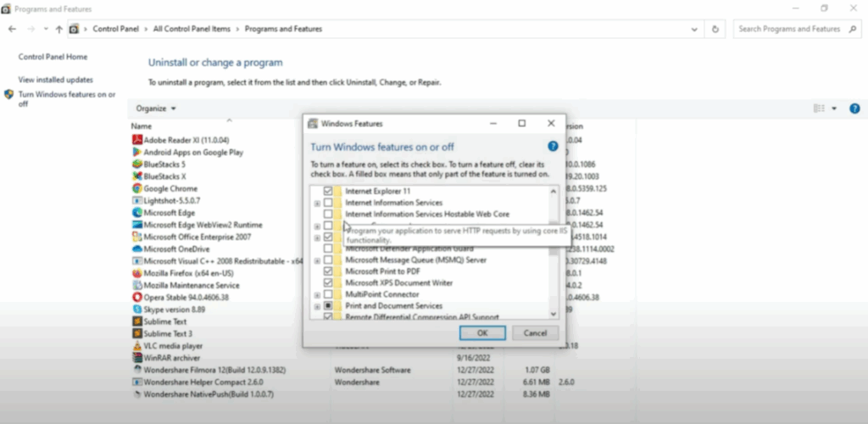The image size is (868, 424).
Task: Click Cancel in Windows Features dialog
Action: pyautogui.click(x=536, y=332)
